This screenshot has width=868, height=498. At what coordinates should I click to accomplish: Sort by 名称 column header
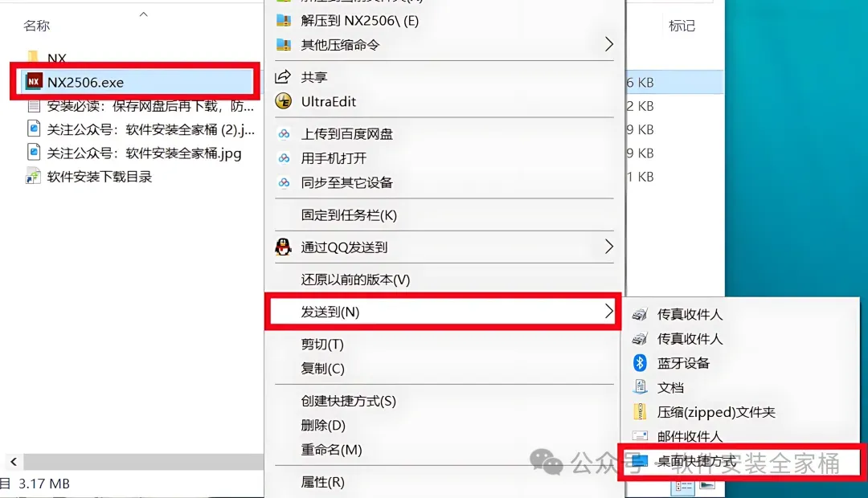[x=36, y=26]
